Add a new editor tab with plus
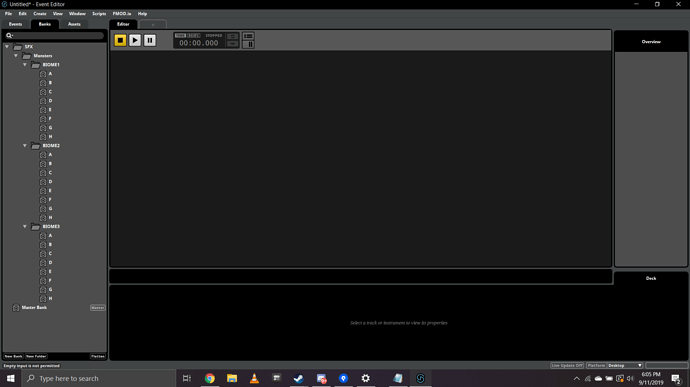Viewport: 690px width, 387px height. 153,25
